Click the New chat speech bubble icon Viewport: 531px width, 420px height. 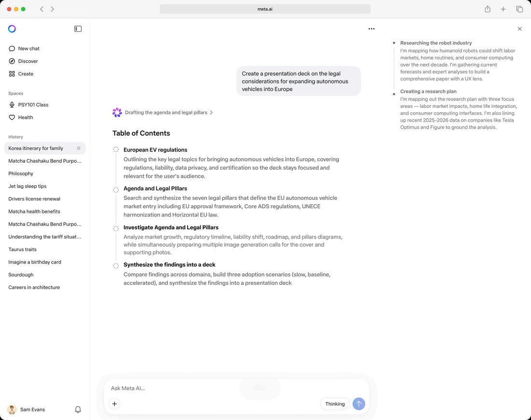12,48
